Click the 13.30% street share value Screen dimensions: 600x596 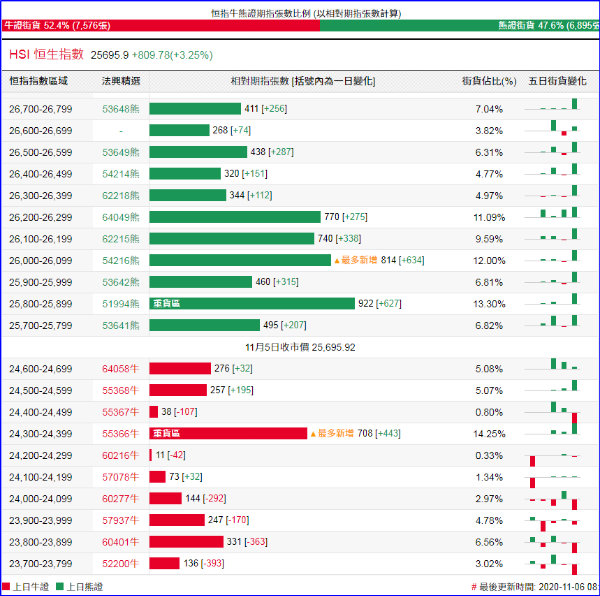click(489, 304)
